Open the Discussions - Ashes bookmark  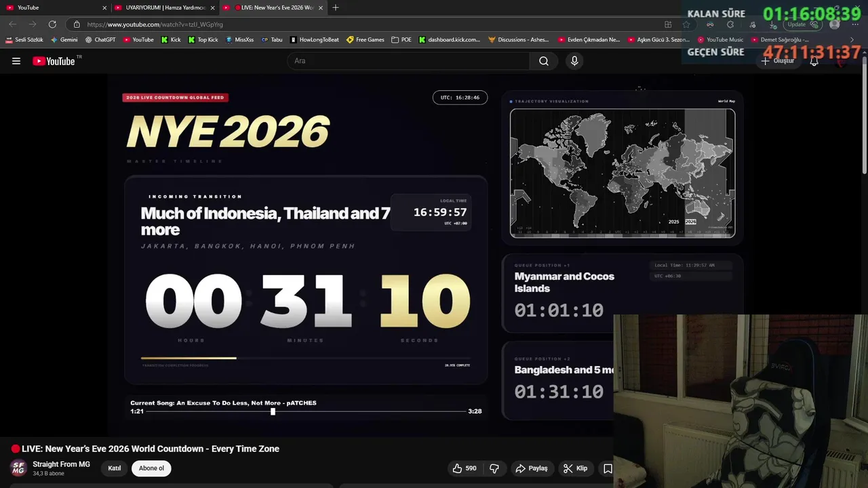pos(520,40)
